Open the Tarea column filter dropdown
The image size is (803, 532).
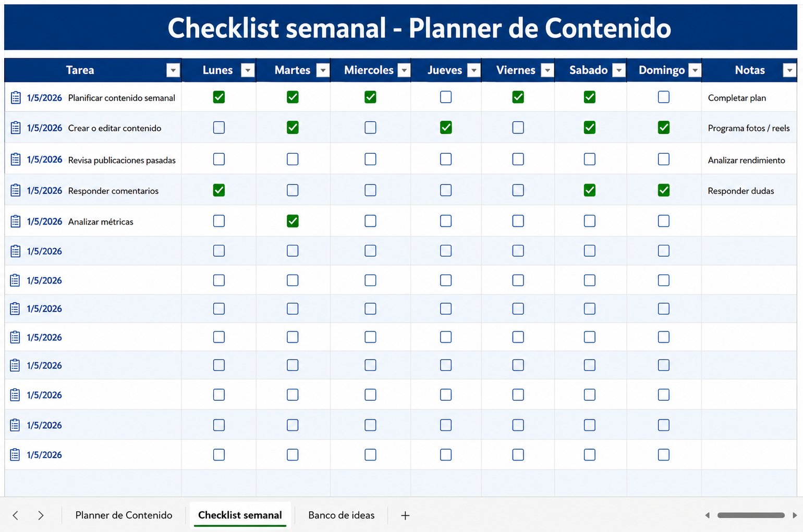click(173, 70)
